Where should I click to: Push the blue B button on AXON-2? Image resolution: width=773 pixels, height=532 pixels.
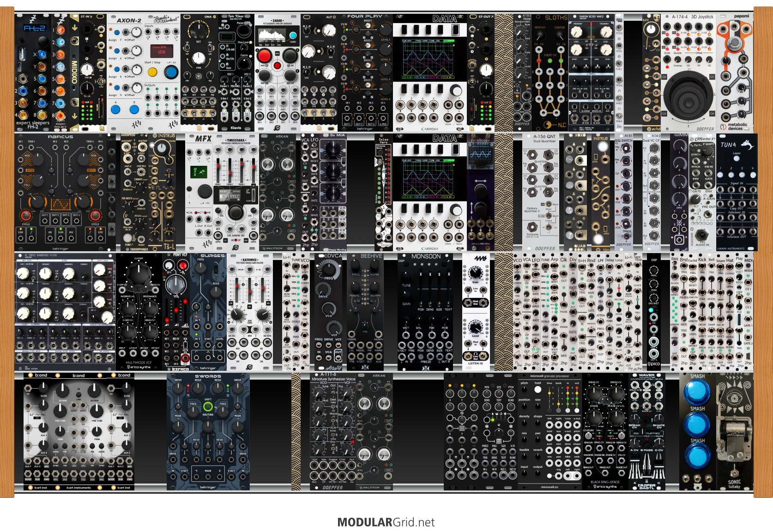pyautogui.click(x=134, y=110)
